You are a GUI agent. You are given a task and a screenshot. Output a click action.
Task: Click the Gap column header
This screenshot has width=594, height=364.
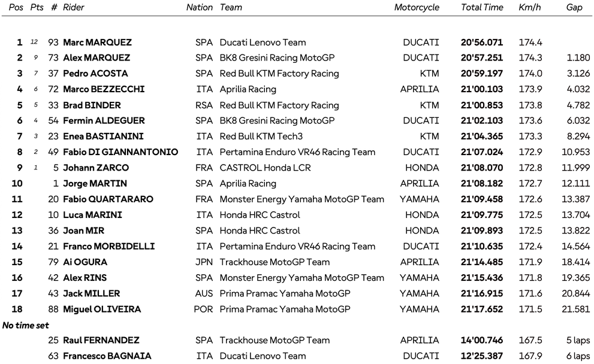tap(574, 8)
